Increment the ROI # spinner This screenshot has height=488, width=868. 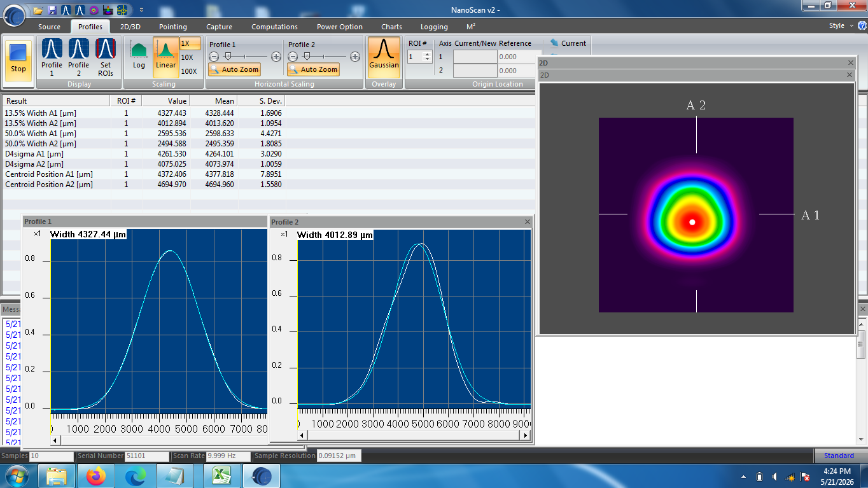click(x=428, y=54)
